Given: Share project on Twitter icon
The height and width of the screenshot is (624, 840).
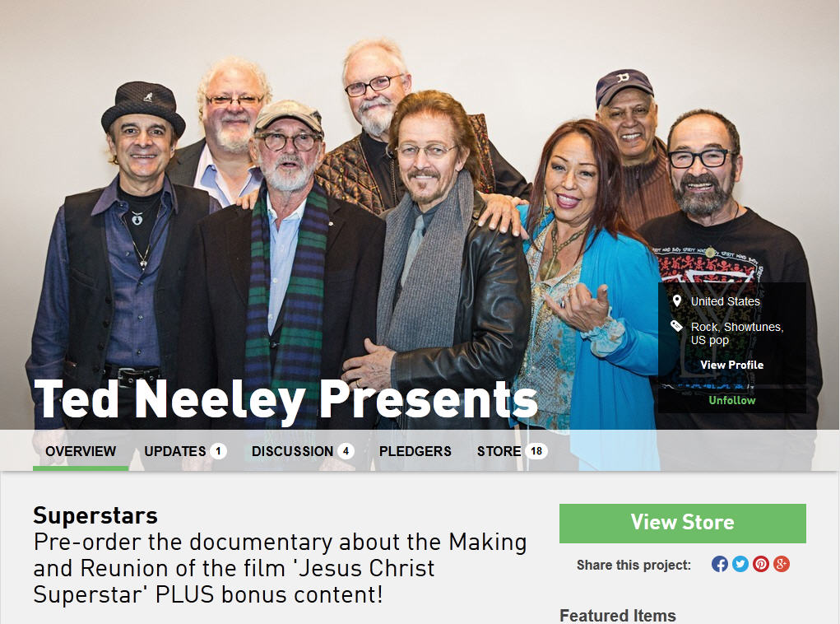Looking at the screenshot, I should 740,564.
